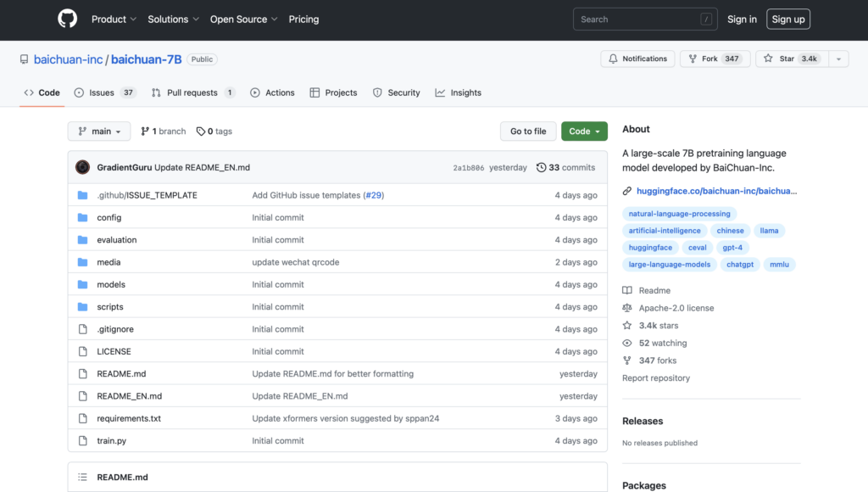Open the baichuan-inc owner link

(x=68, y=59)
